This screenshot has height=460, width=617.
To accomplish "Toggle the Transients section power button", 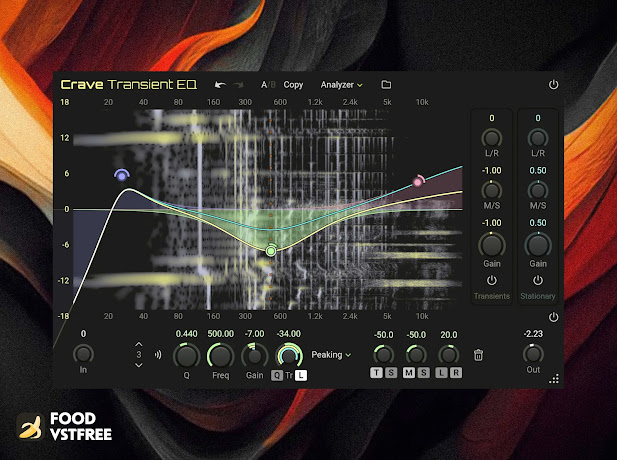I will (491, 281).
